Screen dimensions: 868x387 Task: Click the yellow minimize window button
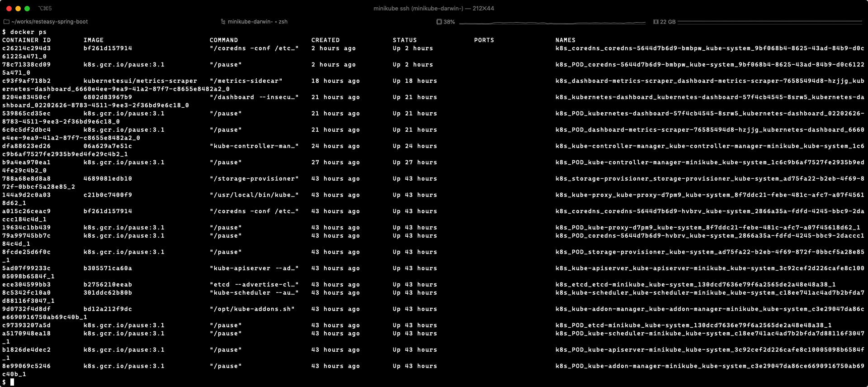(x=18, y=9)
